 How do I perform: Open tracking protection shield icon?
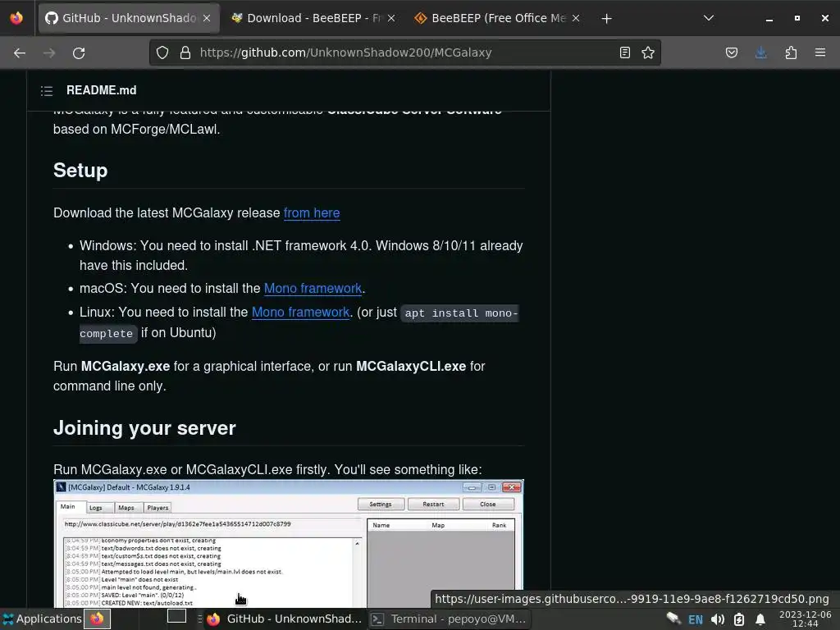coord(162,52)
